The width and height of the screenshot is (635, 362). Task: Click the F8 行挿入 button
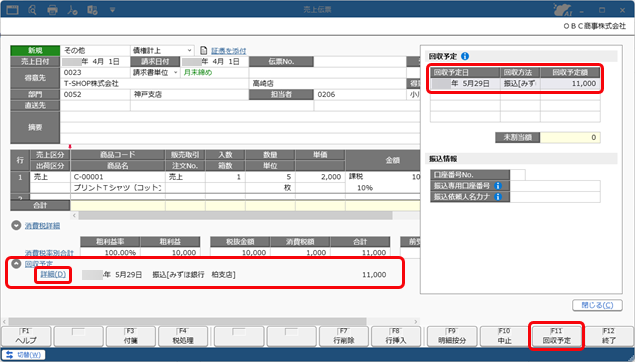point(396,336)
